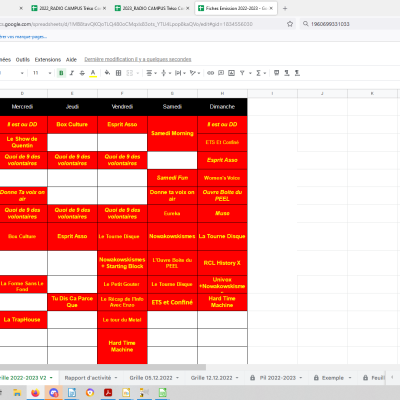Select the Samedi Morning cell
The height and width of the screenshot is (400, 400).
(172, 133)
